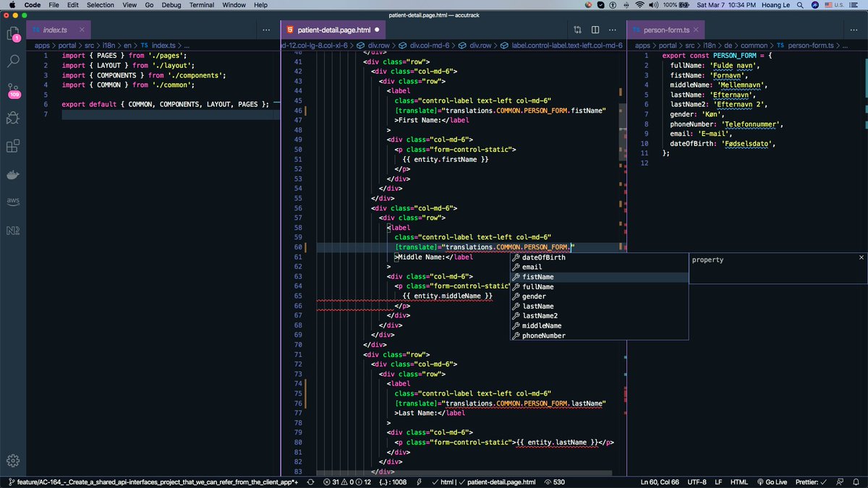
Task: Click the Wi-Fi menu bar icon
Action: click(640, 5)
